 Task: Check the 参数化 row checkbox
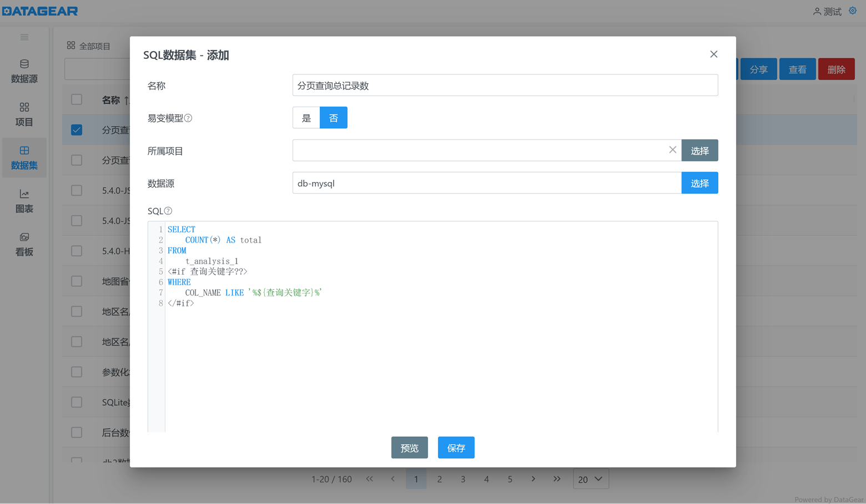(x=77, y=372)
